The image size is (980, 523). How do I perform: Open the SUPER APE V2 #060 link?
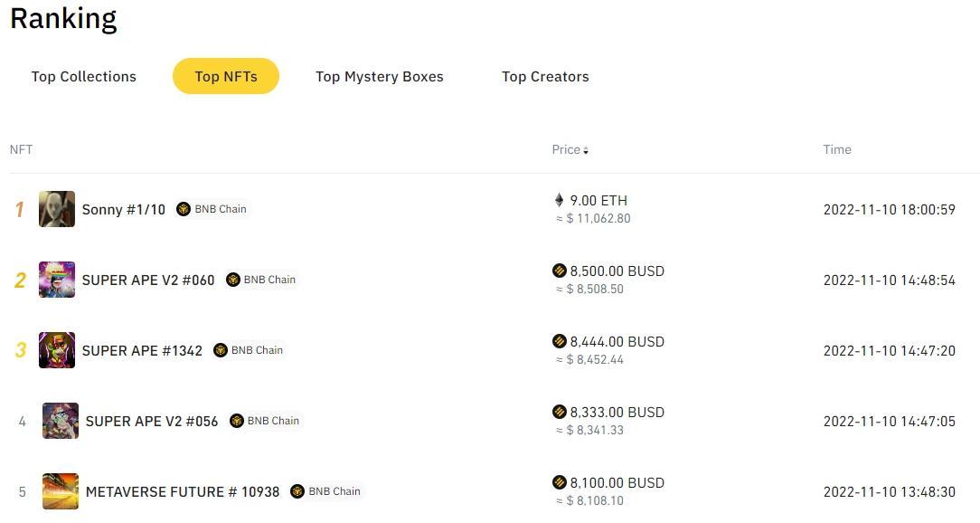click(x=148, y=281)
